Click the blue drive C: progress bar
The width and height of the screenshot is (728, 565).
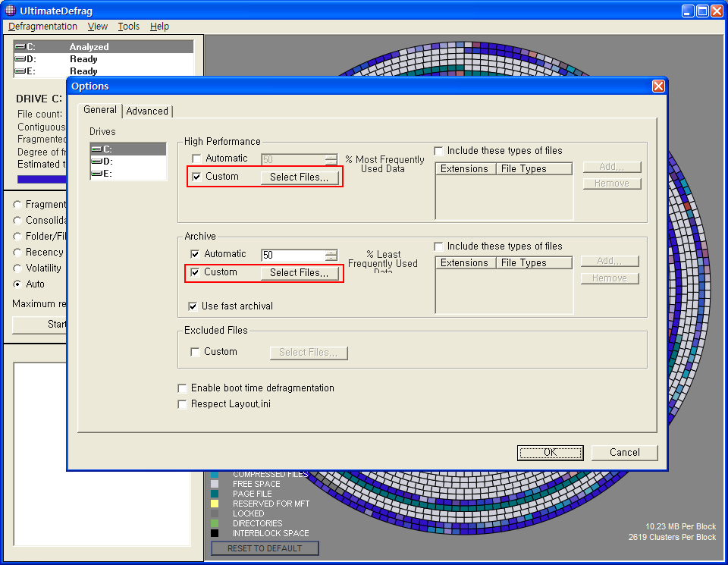[x=42, y=179]
